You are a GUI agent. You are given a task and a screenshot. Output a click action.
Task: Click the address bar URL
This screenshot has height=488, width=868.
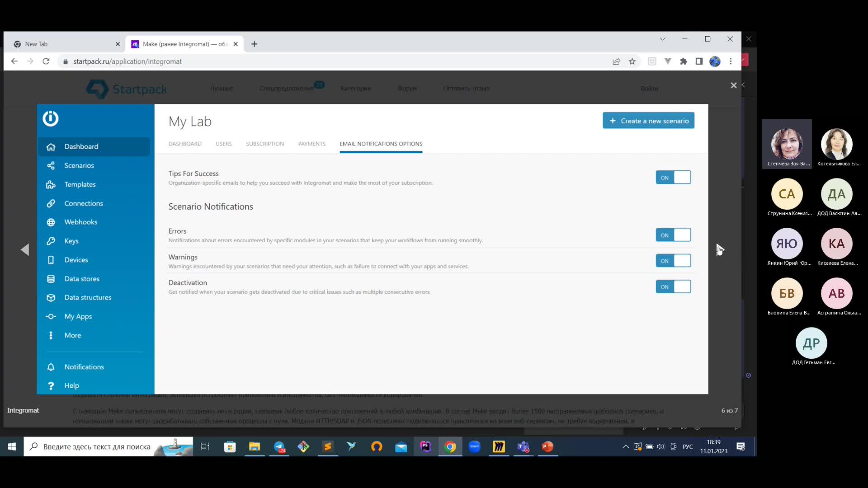coord(127,61)
